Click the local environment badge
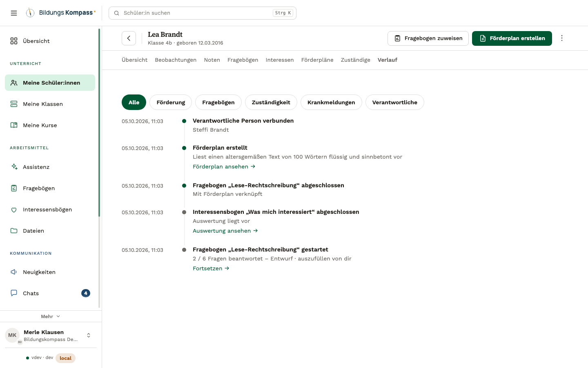The width and height of the screenshot is (588, 368). click(65, 358)
